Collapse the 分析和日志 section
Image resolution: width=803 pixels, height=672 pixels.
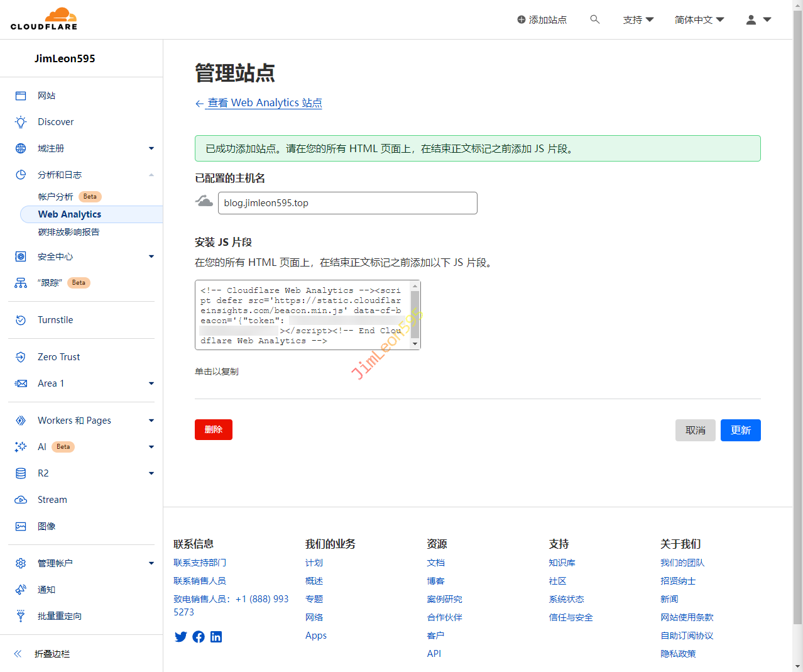151,175
